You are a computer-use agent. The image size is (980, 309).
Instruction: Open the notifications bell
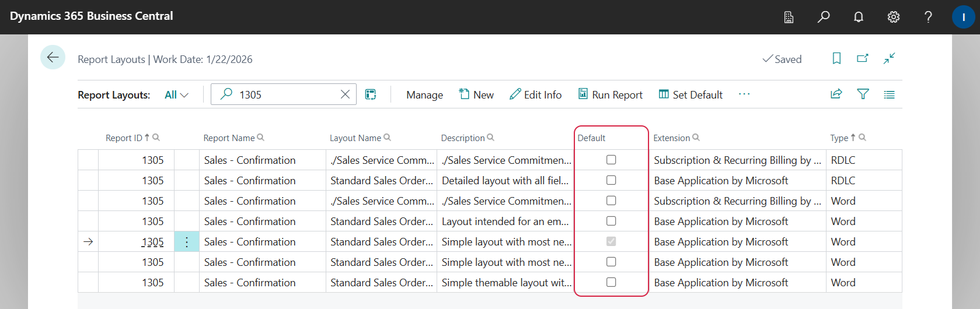(859, 17)
